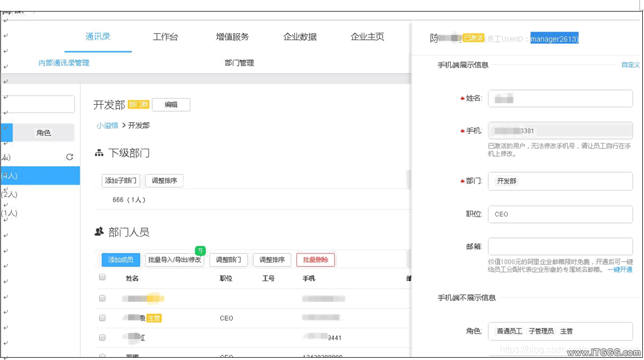Click the 调整部门 button
This screenshot has height=360, width=644.
coord(228,260)
